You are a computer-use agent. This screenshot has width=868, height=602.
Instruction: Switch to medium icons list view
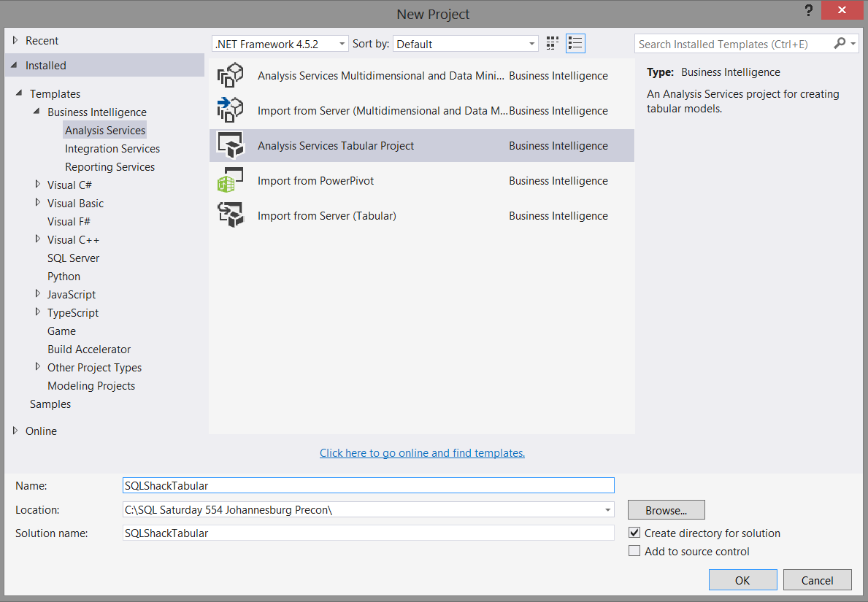(575, 44)
